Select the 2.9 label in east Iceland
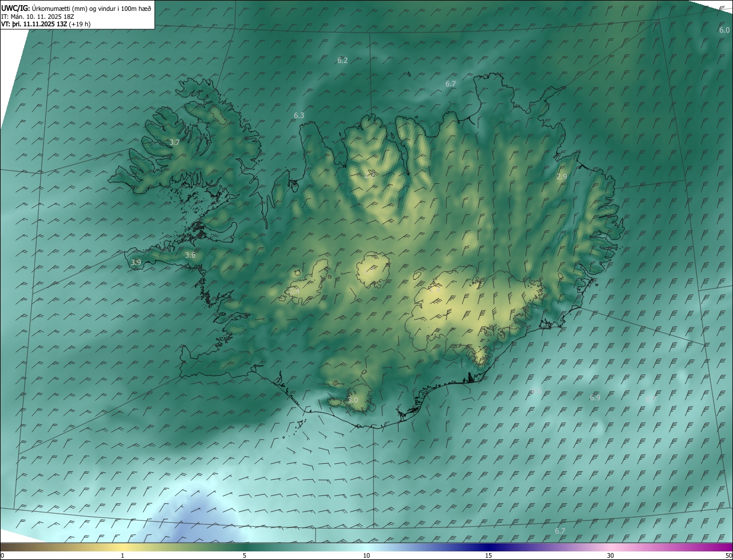Viewport: 733px width, 560px height. pos(562,177)
